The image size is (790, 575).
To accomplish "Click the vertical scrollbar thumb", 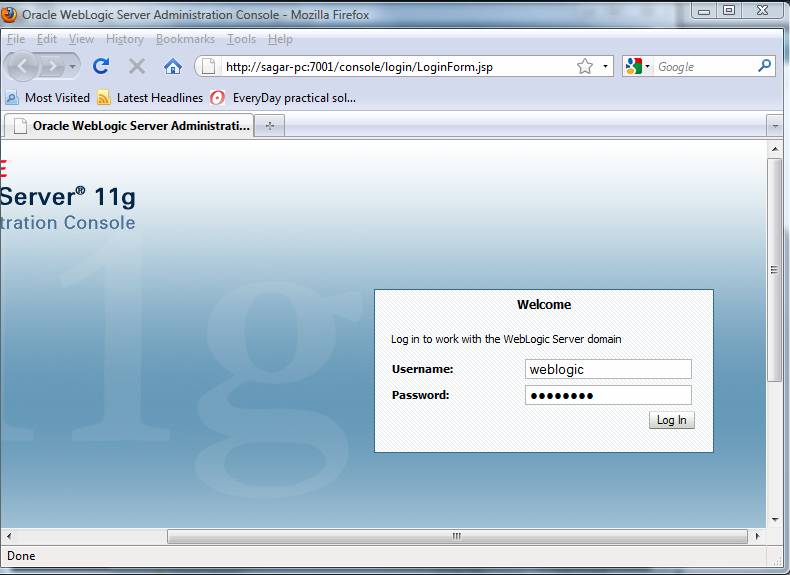I will (775, 270).
